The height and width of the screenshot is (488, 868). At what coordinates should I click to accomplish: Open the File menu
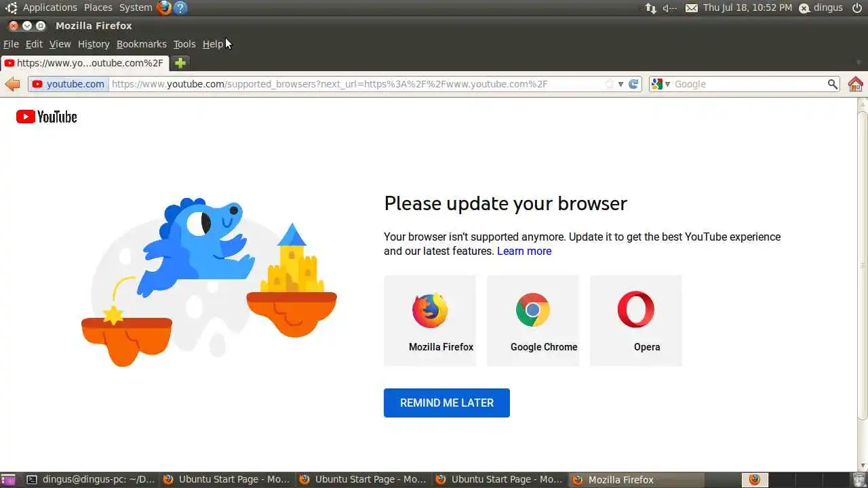(11, 44)
